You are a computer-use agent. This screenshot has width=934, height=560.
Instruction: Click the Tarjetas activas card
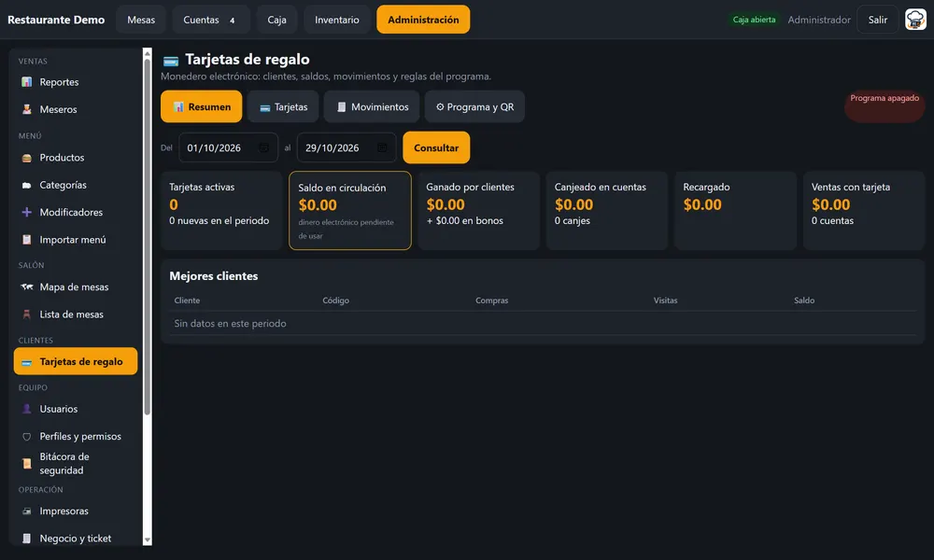[221, 211]
